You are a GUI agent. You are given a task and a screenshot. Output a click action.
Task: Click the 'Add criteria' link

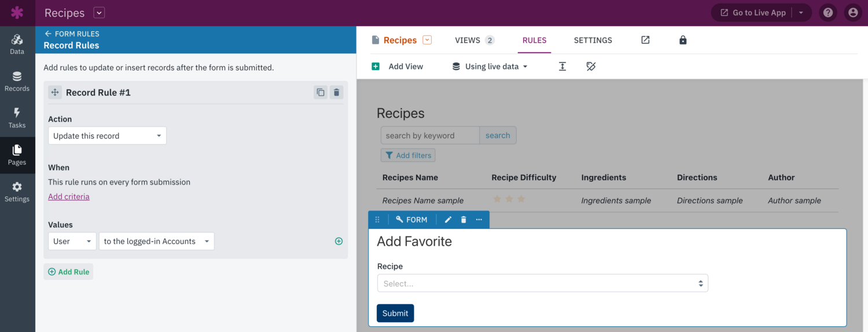(69, 197)
